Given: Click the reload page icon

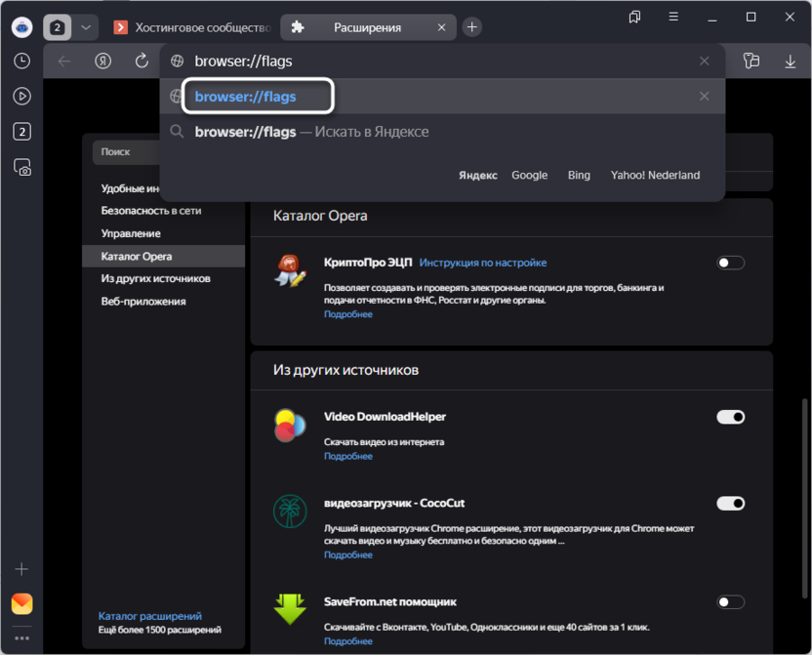Looking at the screenshot, I should pos(142,61).
